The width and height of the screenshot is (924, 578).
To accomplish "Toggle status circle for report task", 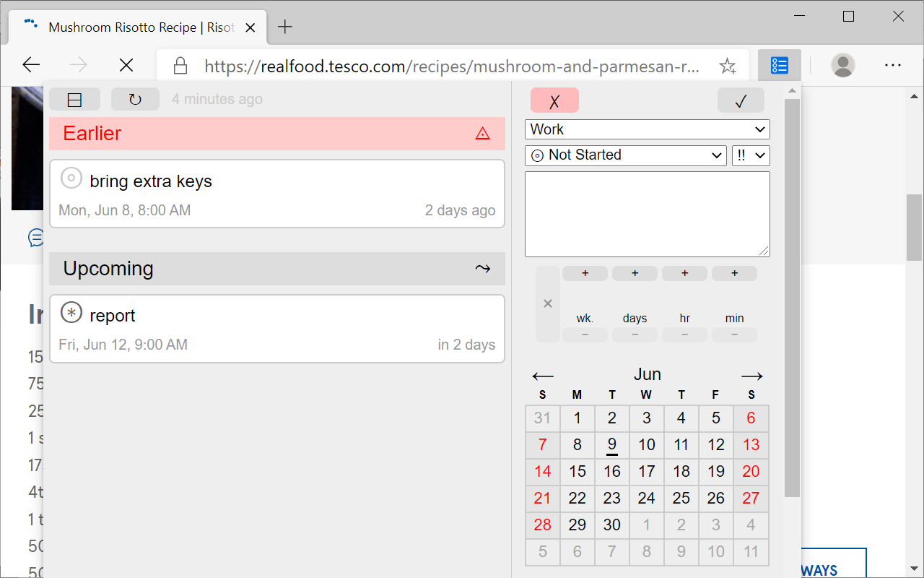I will click(x=71, y=312).
